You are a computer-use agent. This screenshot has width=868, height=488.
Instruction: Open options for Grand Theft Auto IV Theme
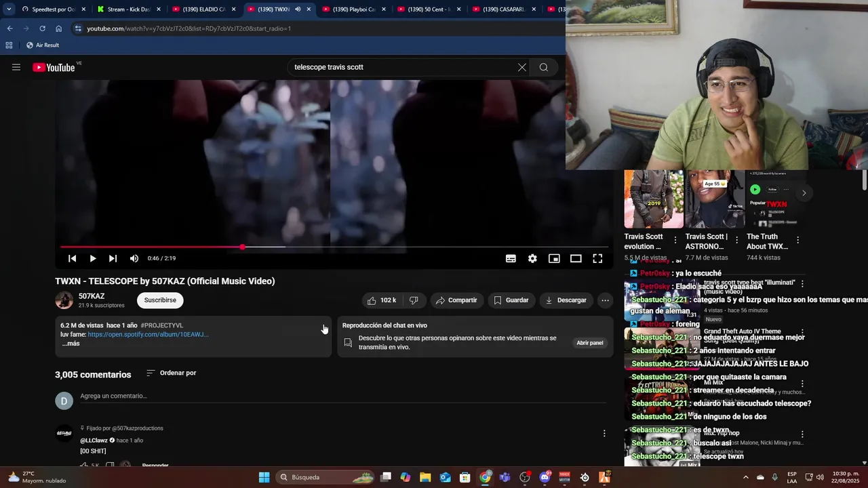(x=802, y=332)
